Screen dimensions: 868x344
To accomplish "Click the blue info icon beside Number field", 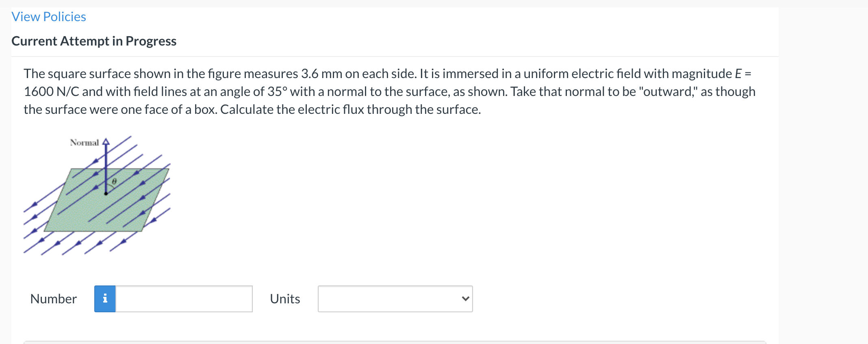I will (105, 299).
